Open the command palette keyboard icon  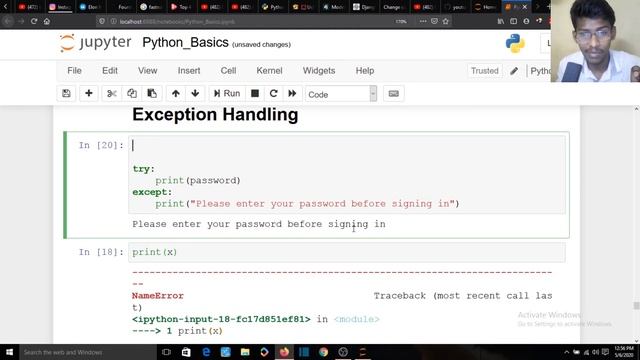click(x=393, y=93)
